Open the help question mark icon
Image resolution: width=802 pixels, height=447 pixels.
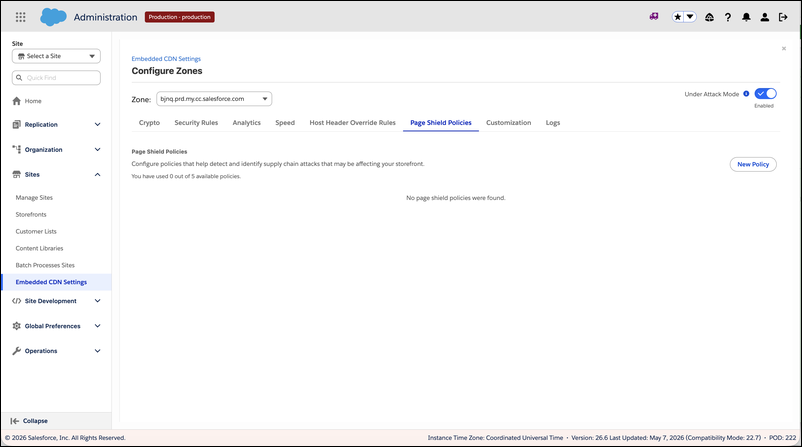(727, 17)
